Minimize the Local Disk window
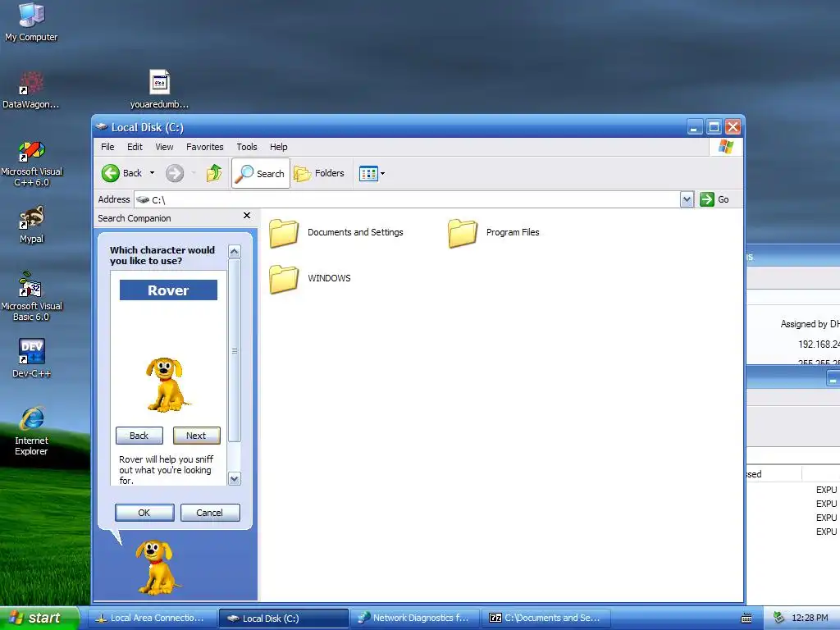Image resolution: width=840 pixels, height=630 pixels. click(695, 127)
